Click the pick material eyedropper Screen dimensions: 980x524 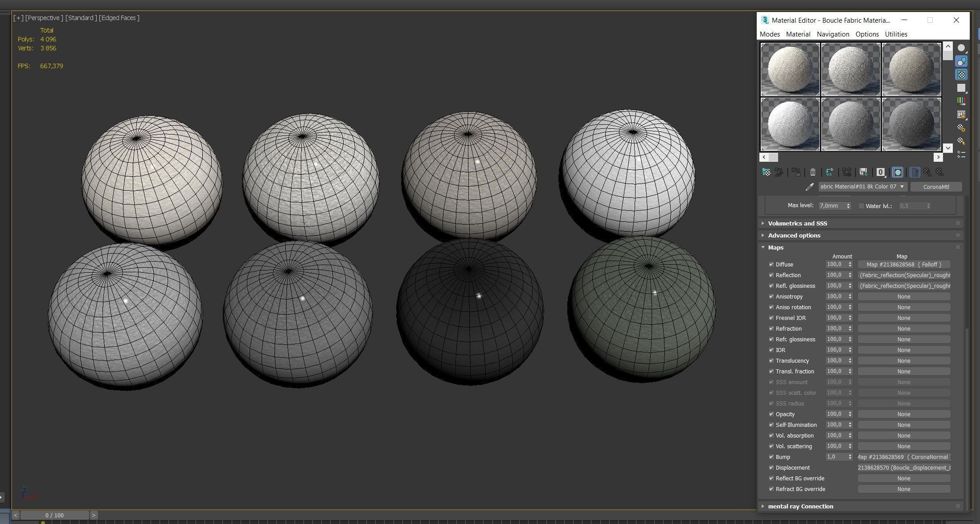809,187
